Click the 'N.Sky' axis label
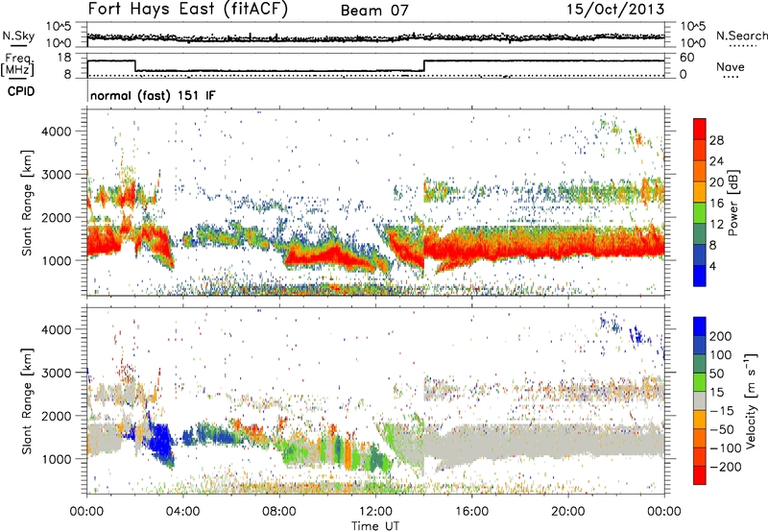This screenshot has width=768, height=532. [18, 36]
